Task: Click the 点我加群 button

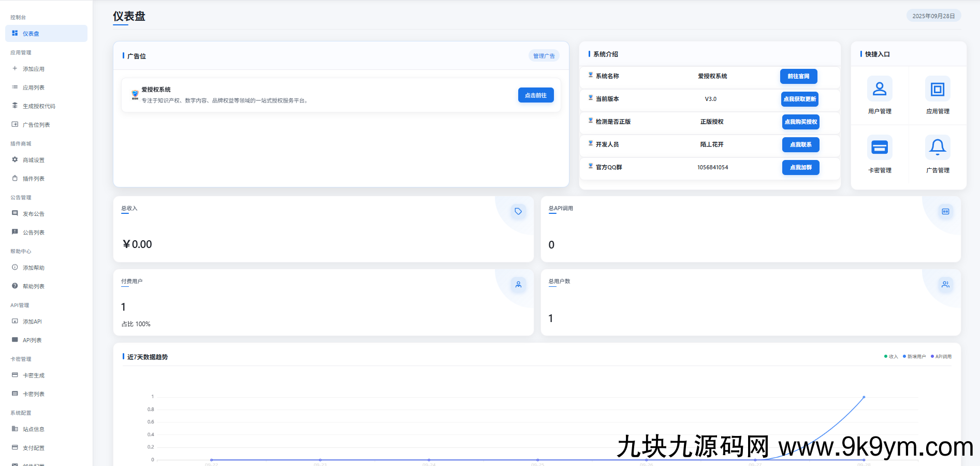Action: coord(800,167)
